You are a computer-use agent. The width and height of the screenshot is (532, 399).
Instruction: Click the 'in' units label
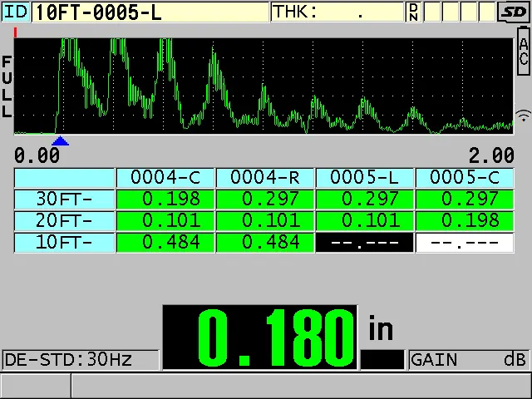tap(381, 328)
